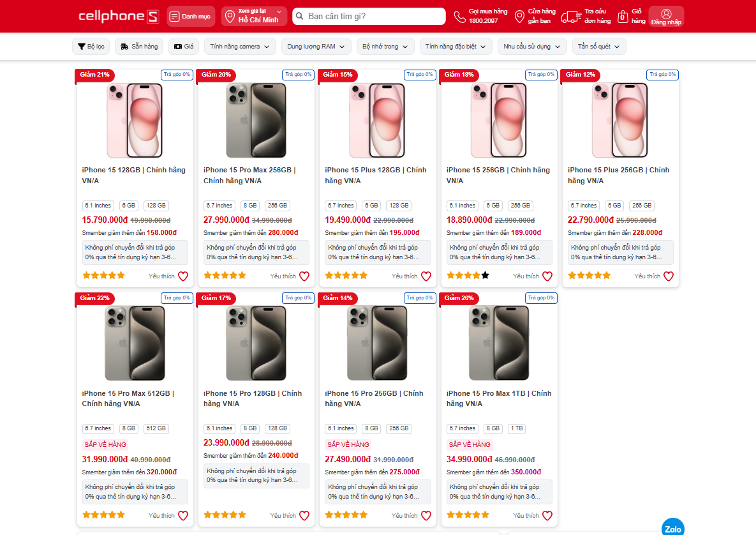Image resolution: width=756 pixels, height=535 pixels.
Task: Open the iPhone 15 Pro Max 256GB product link
Action: 249,175
